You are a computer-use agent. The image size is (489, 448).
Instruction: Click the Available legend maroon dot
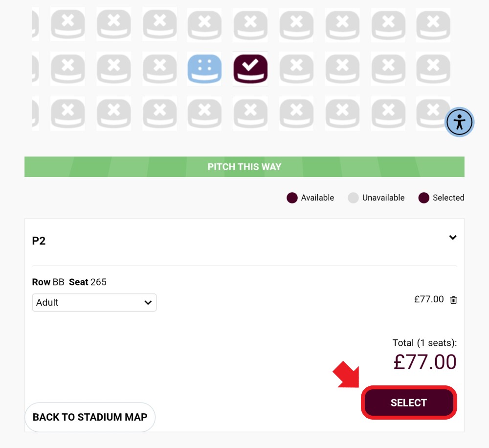[x=292, y=198]
